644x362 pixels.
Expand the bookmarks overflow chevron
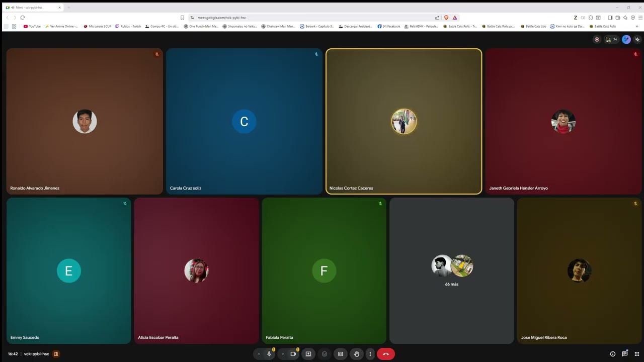click(x=637, y=26)
